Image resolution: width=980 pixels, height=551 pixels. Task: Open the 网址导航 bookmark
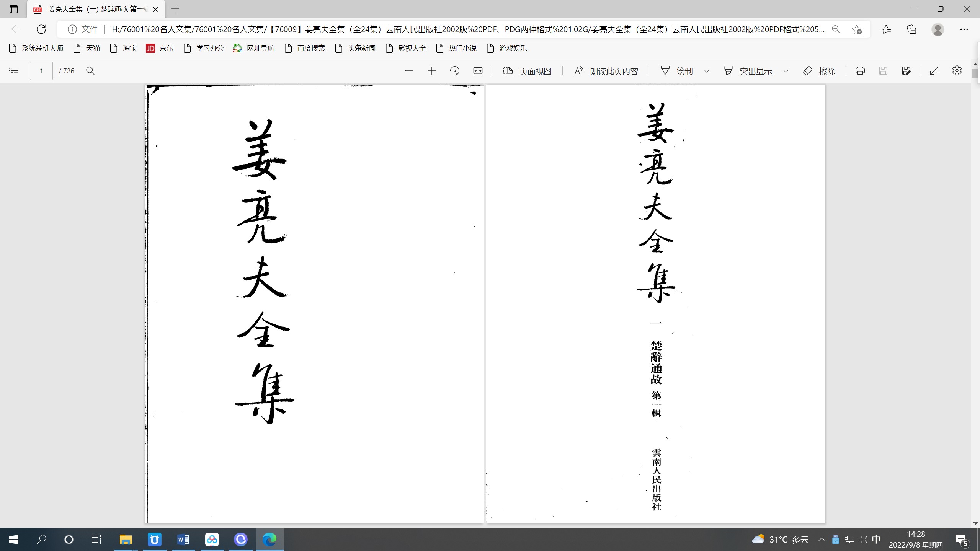(254, 48)
